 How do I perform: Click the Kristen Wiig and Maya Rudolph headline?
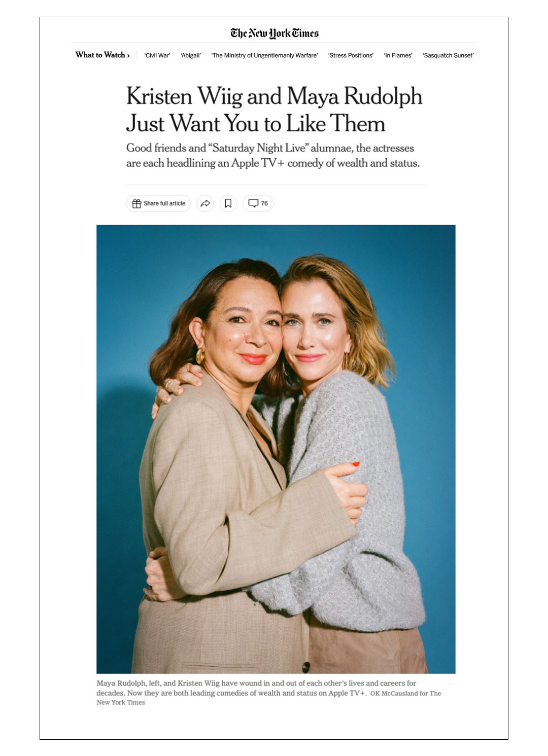pyautogui.click(x=274, y=110)
